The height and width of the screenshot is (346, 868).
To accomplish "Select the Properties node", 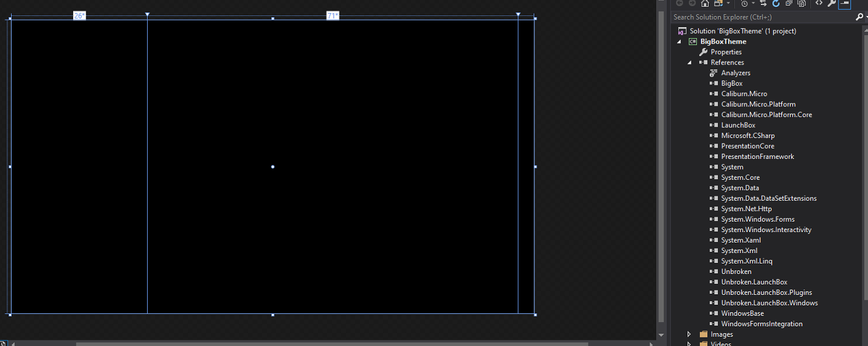I will click(x=726, y=52).
